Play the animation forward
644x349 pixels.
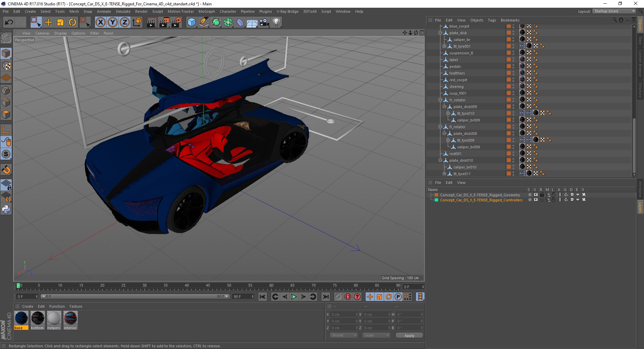294,297
